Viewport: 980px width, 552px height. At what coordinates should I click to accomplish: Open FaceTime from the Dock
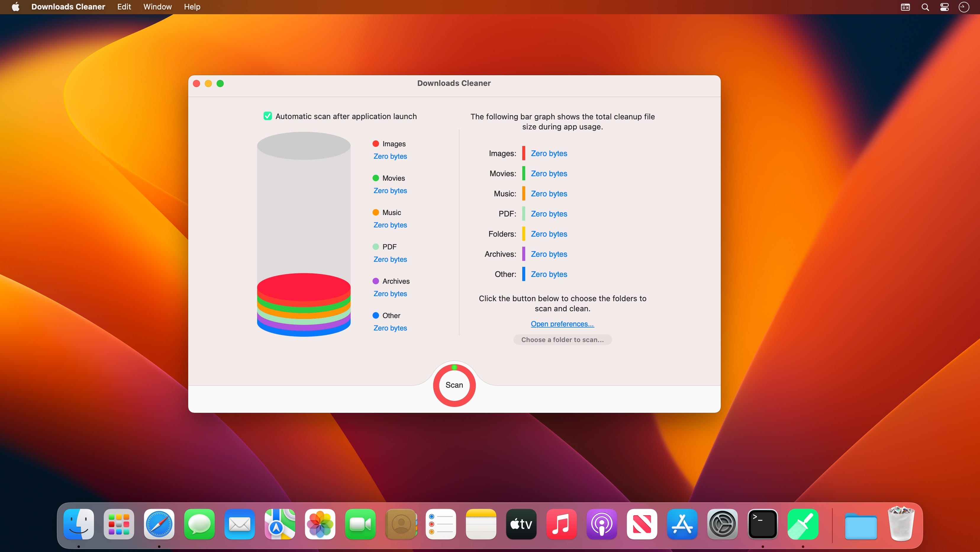click(360, 524)
